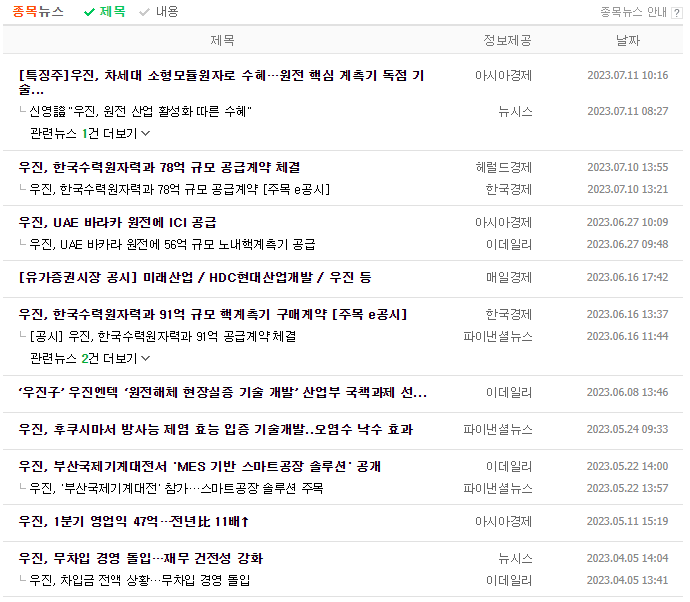This screenshot has height=602, width=690.
Task: Click date 2023.04.05 14:04
Action: point(628,558)
